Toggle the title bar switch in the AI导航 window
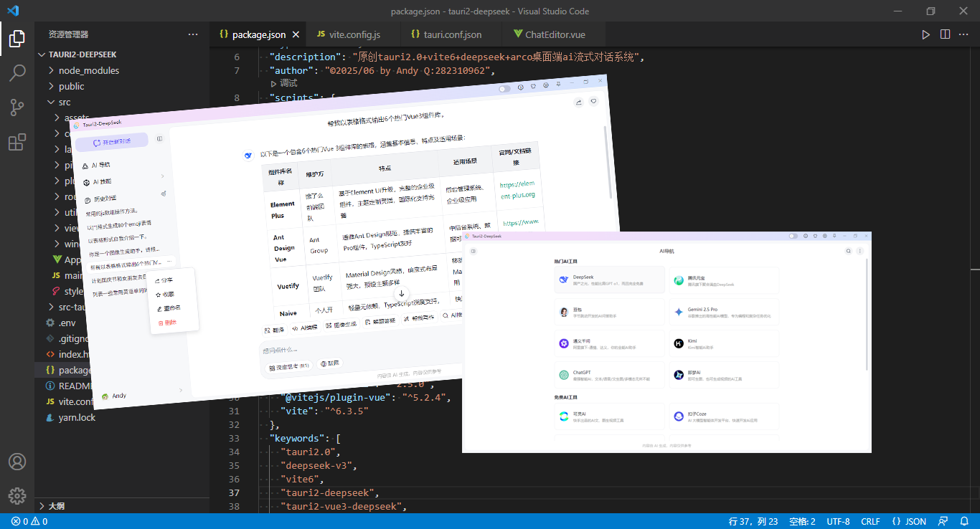The width and height of the screenshot is (980, 529). 793,236
